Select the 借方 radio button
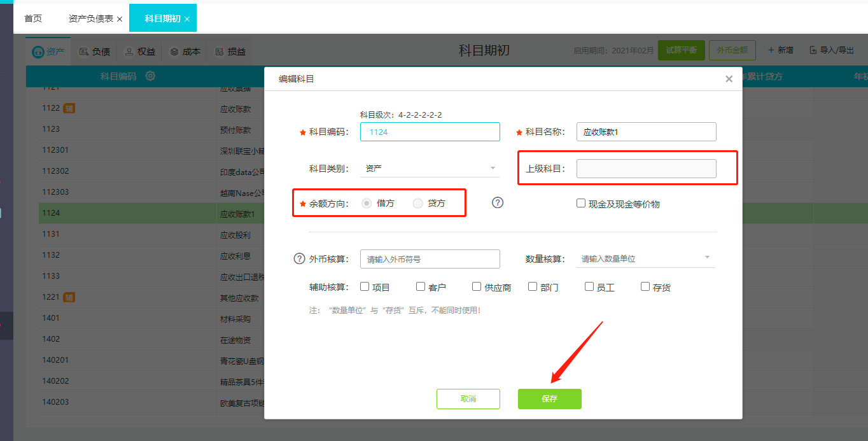 pos(367,204)
